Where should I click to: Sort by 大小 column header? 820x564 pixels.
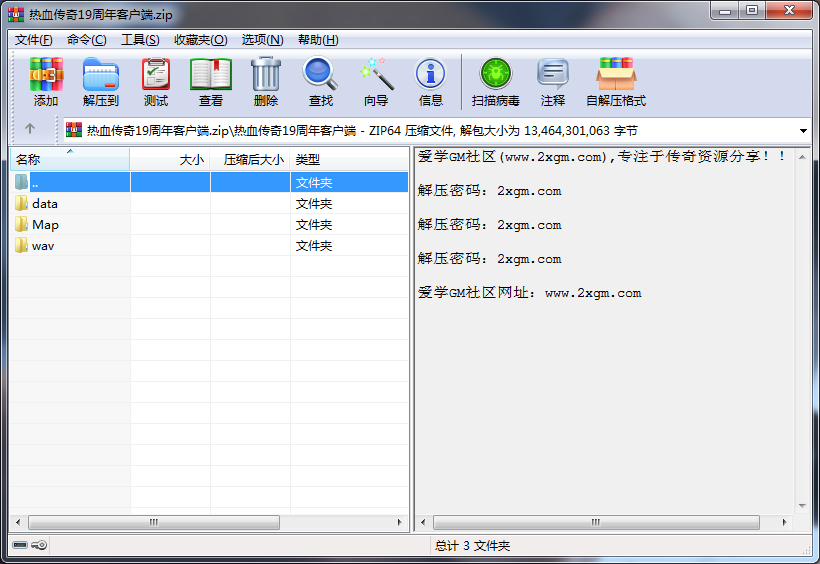tap(170, 160)
